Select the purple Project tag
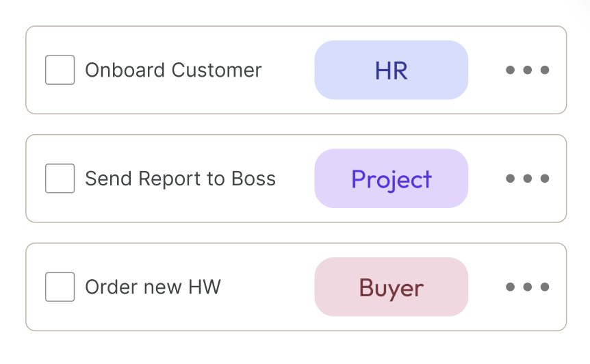 pos(392,179)
